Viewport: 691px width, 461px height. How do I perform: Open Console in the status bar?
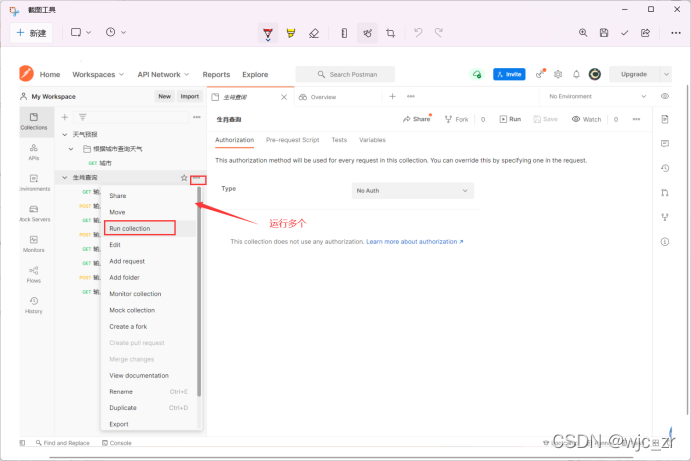tap(117, 442)
